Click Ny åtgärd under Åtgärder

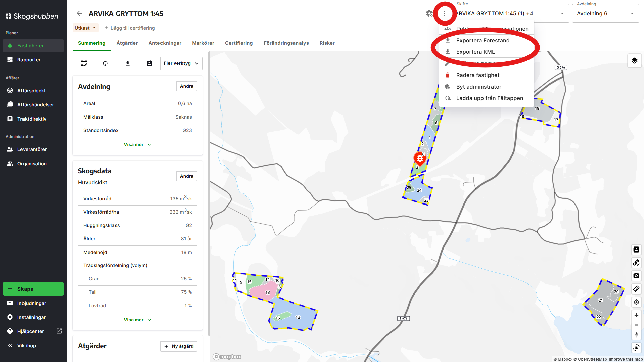pos(179,346)
